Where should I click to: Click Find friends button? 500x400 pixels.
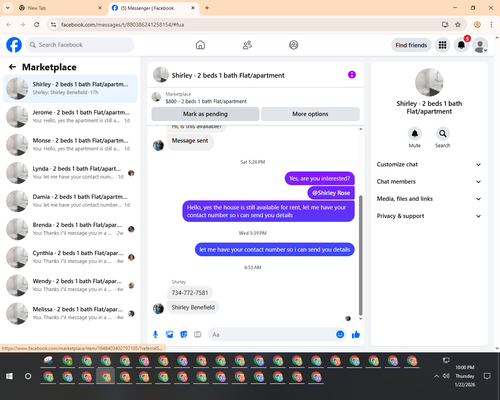pos(411,45)
